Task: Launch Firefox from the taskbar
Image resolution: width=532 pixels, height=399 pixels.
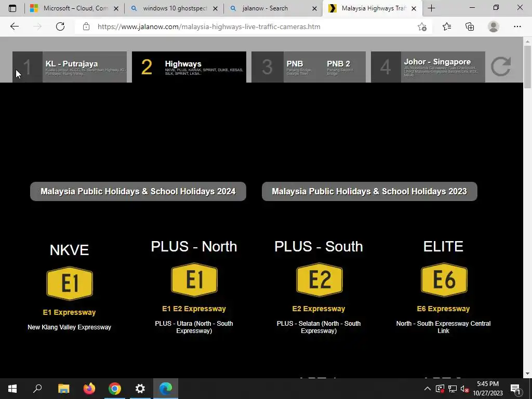Action: click(89, 389)
